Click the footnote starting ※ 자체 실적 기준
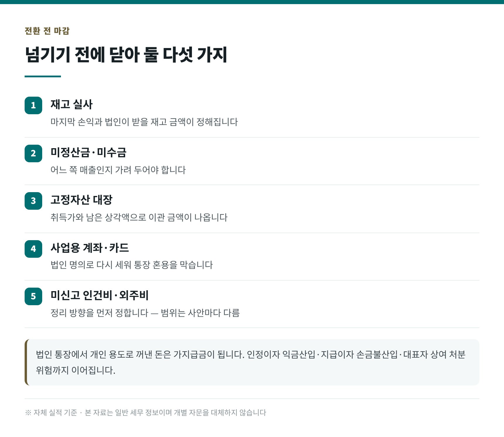 point(146,413)
